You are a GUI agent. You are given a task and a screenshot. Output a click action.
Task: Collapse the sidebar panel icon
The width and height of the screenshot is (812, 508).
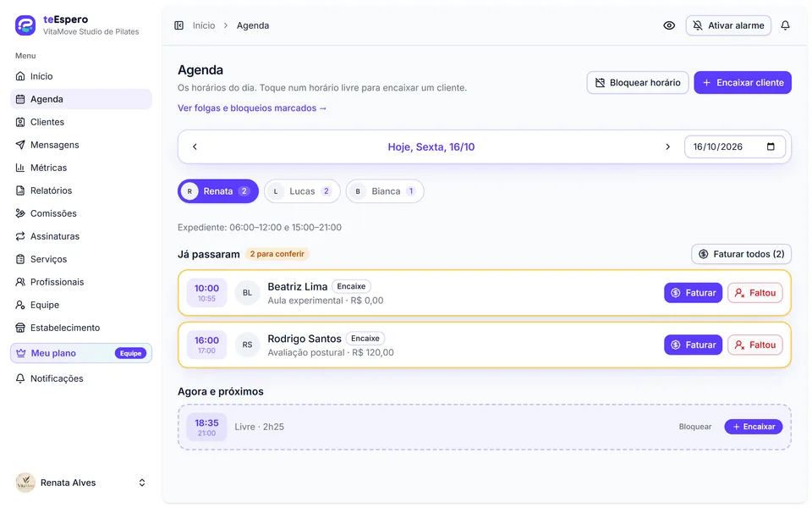pyautogui.click(x=178, y=25)
